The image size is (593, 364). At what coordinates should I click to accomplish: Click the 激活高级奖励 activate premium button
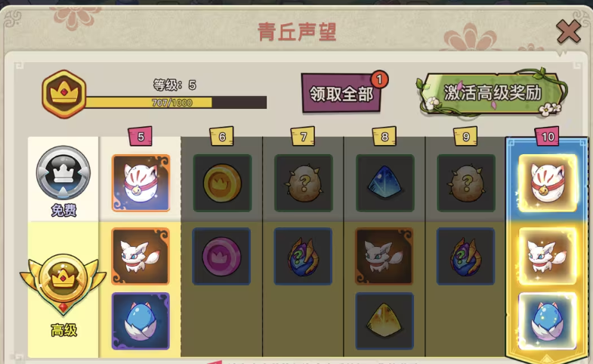click(x=492, y=93)
